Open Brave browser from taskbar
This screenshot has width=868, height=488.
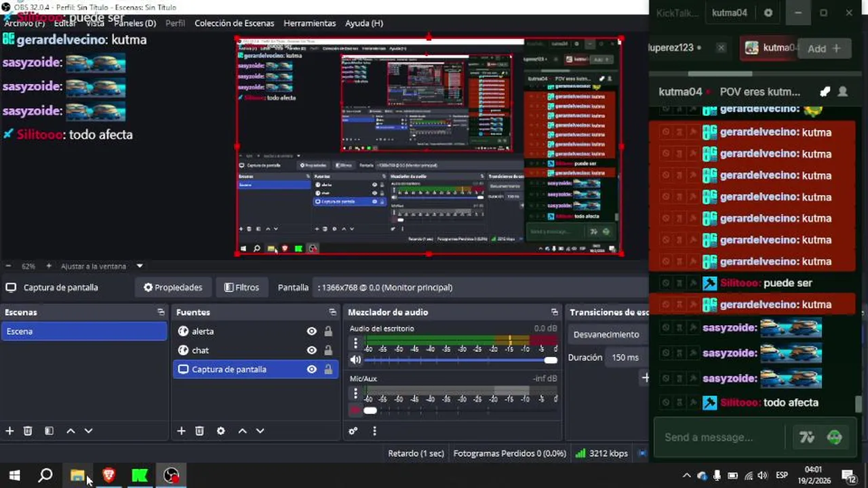[108, 475]
